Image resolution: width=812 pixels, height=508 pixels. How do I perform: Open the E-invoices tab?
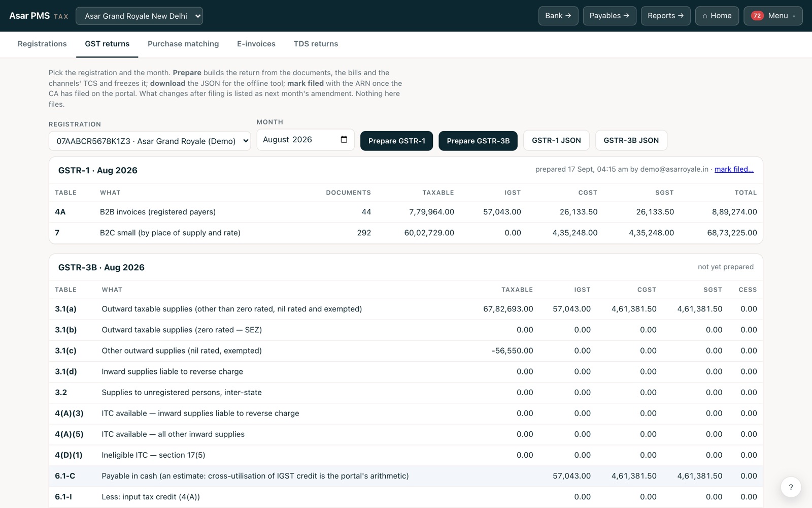click(x=256, y=44)
